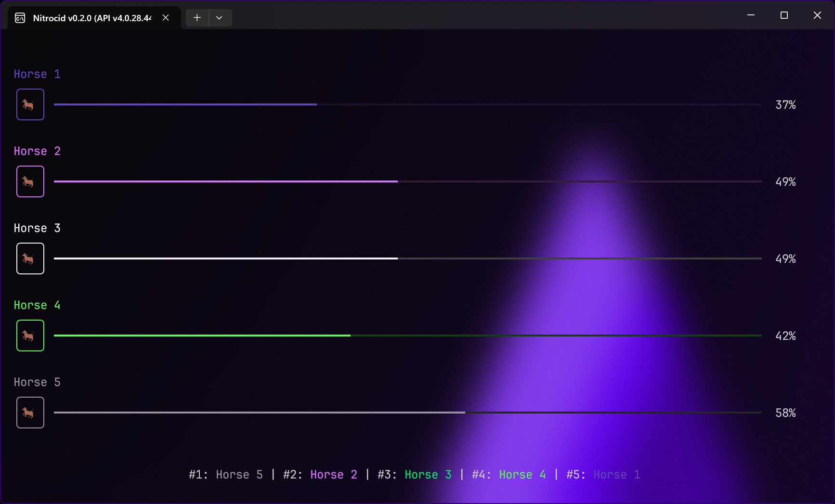Click the Horse 2 pink-bordered horse icon
This screenshot has height=504, width=835.
(x=30, y=181)
